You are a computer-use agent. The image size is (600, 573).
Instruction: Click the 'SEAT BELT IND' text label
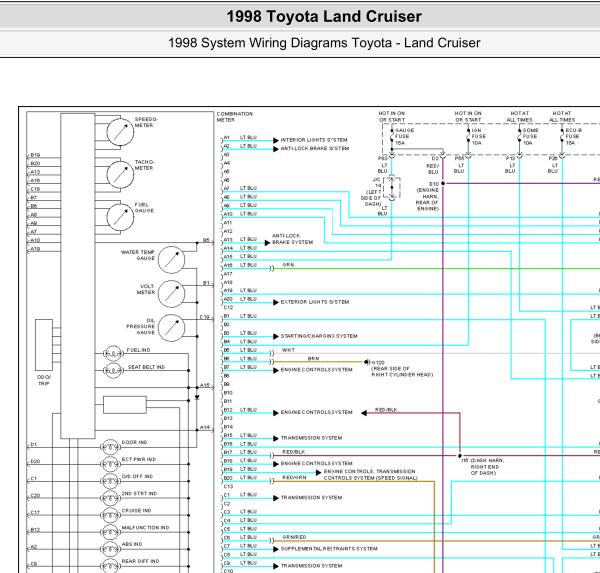[146, 367]
